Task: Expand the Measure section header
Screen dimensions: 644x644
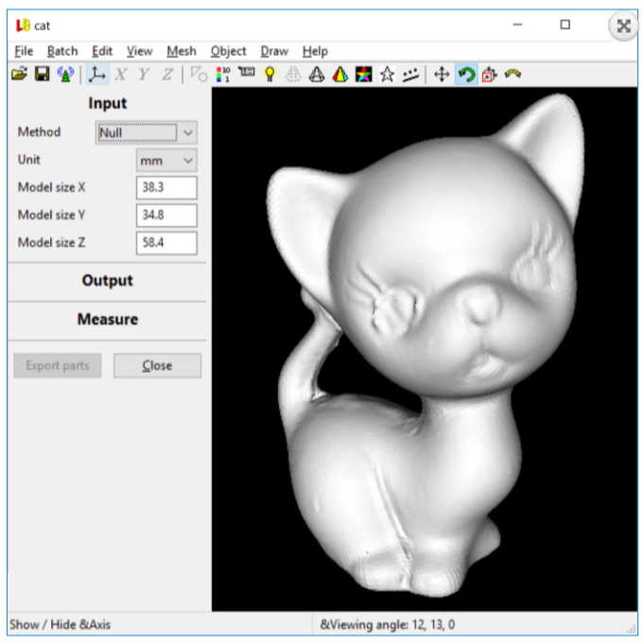Action: click(x=108, y=319)
